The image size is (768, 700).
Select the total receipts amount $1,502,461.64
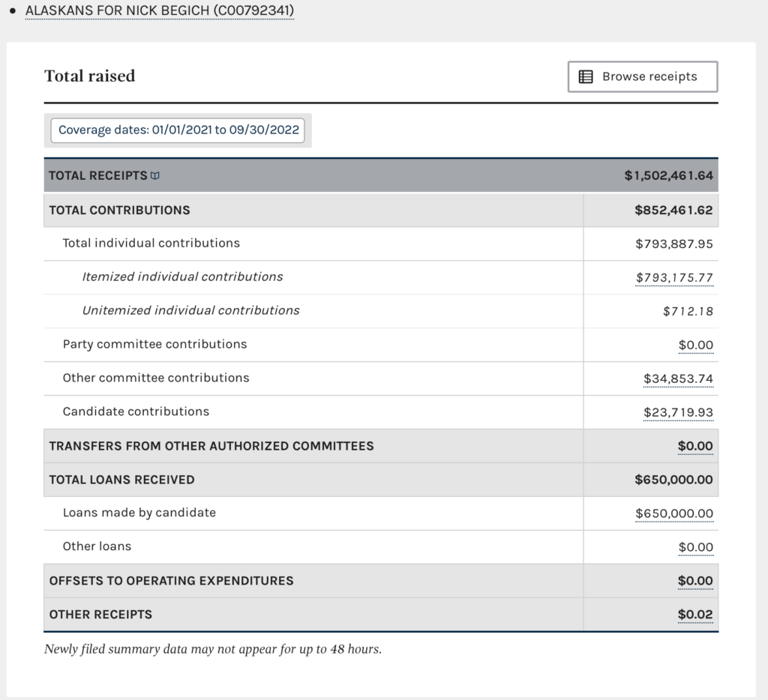(x=668, y=175)
